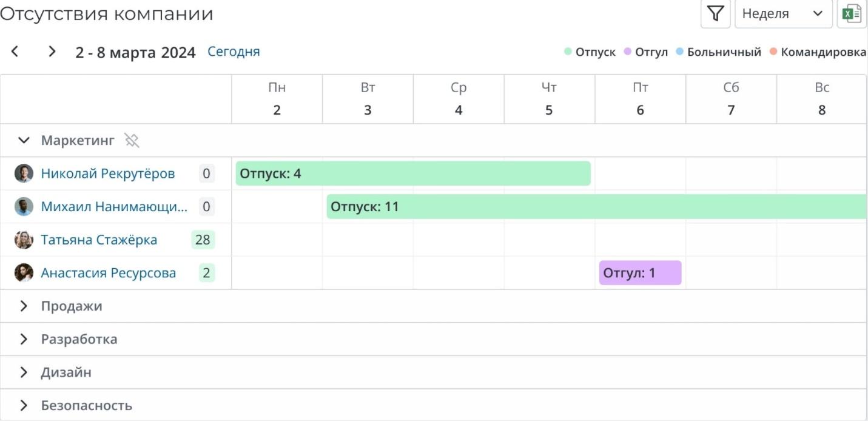The image size is (868, 421).
Task: Open the filter funnel icon
Action: (716, 14)
